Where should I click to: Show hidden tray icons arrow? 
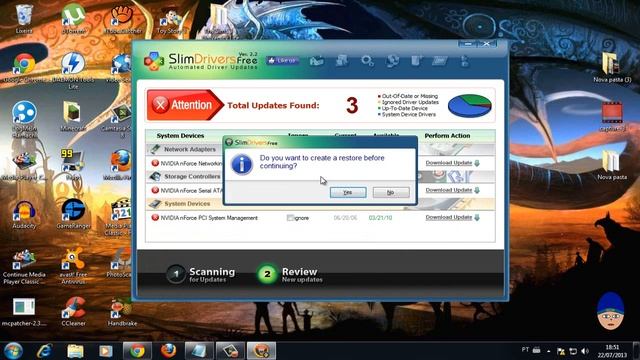[x=549, y=351]
